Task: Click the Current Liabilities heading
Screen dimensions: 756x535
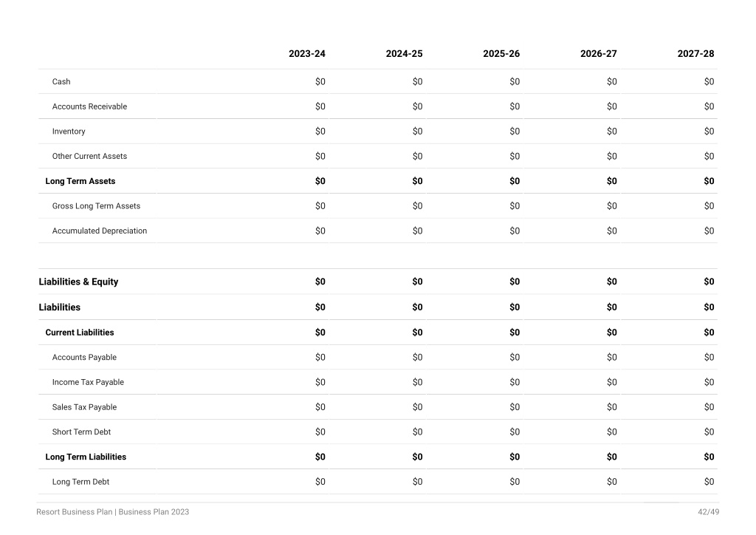Action: (80, 333)
